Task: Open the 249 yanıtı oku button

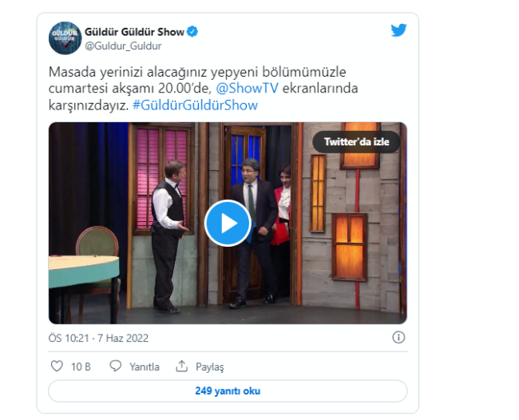Action: click(x=228, y=391)
